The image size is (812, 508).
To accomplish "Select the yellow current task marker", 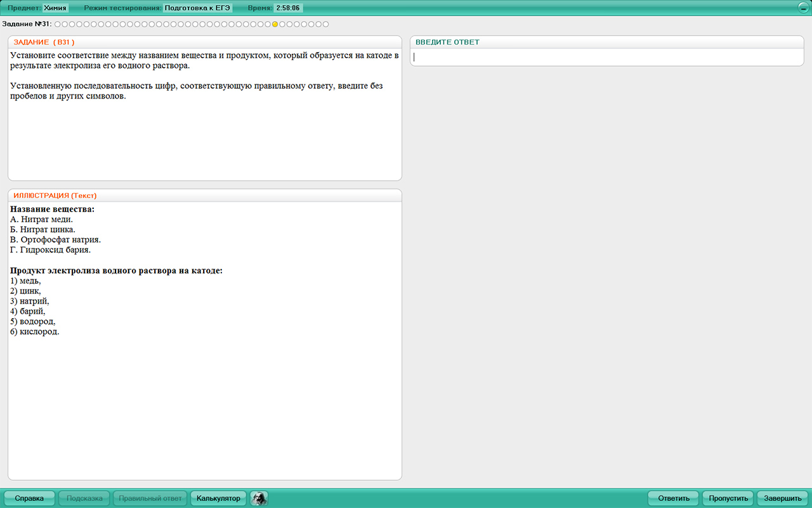I will click(x=275, y=24).
